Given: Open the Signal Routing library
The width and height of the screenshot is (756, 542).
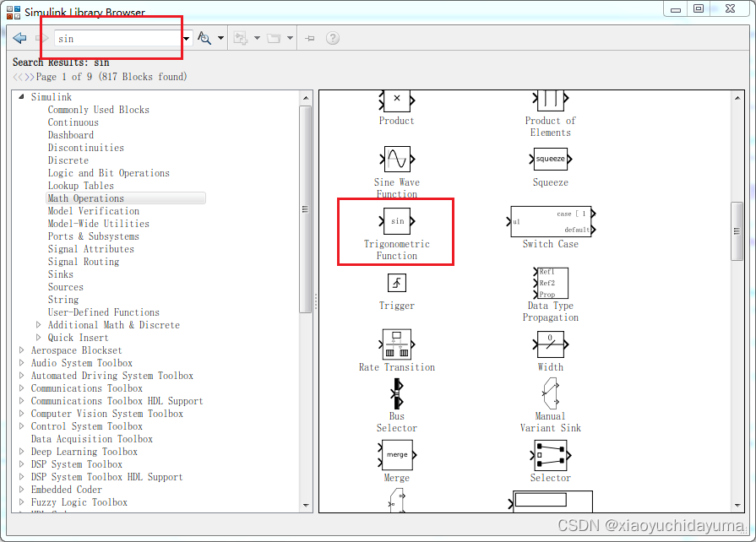Looking at the screenshot, I should 84,262.
